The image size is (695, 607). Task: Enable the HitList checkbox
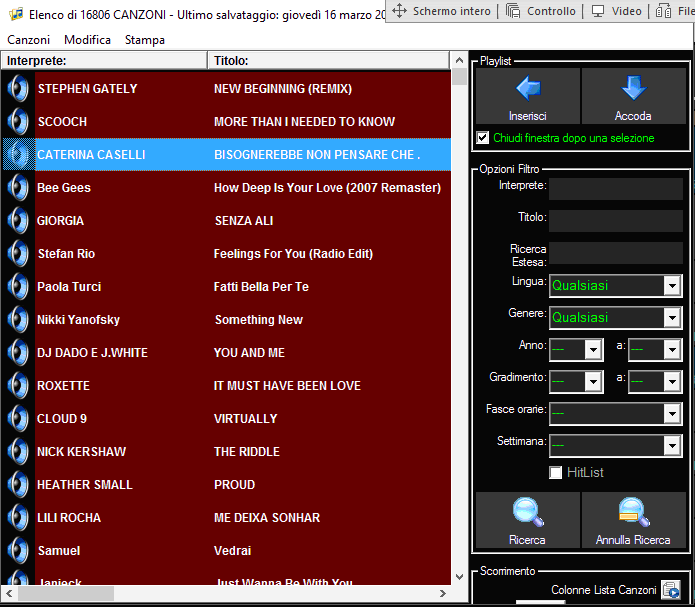tap(556, 472)
